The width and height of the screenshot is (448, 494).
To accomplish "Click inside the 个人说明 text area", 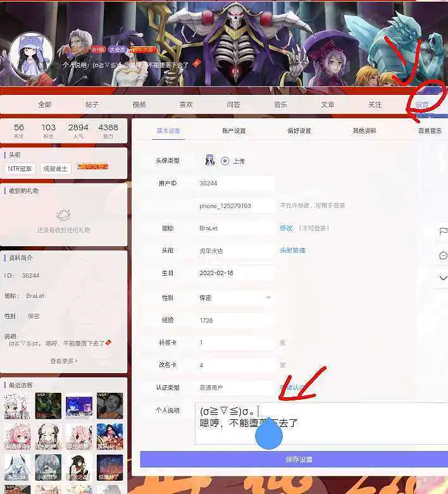I will click(x=321, y=423).
